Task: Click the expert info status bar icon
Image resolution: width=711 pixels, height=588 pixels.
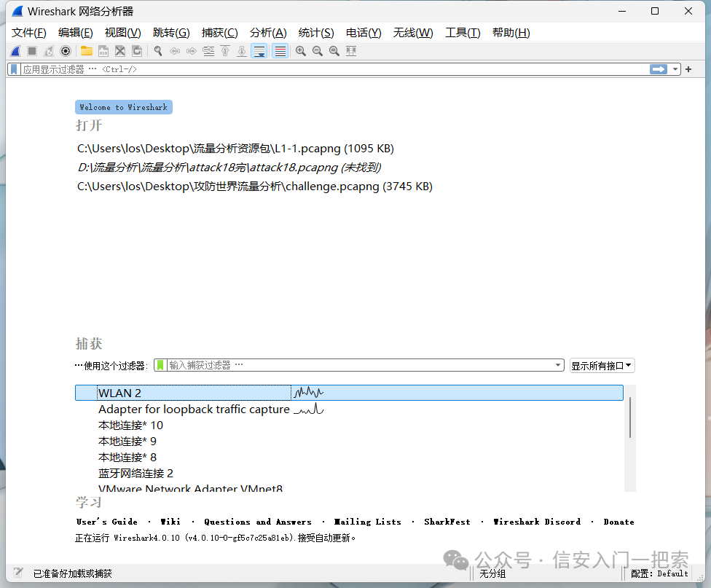Action: click(x=18, y=573)
